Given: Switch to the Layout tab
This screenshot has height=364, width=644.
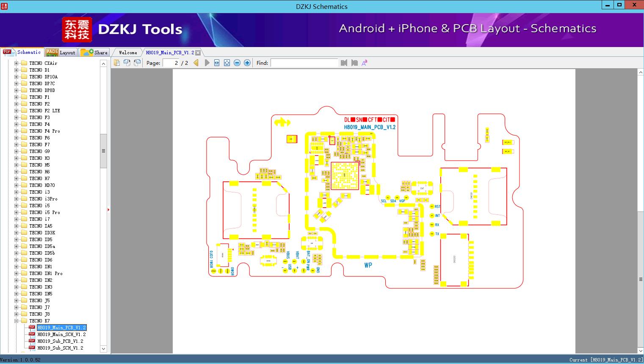Looking at the screenshot, I should click(x=61, y=53).
